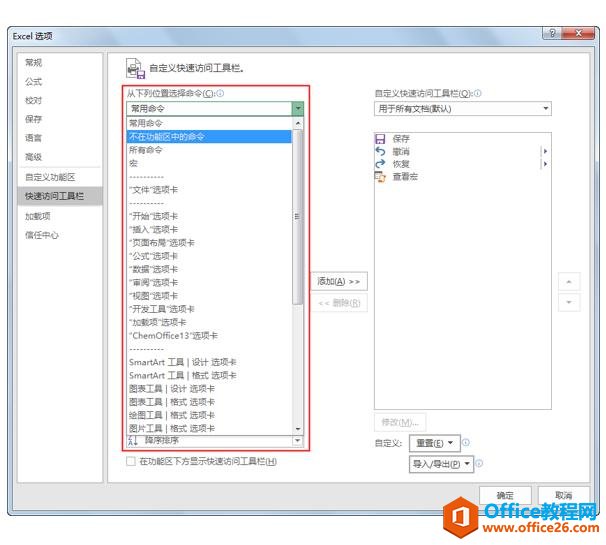The width and height of the screenshot is (606, 545).
Task: Select 不在功能区中的命令 option
Action: coord(209,136)
